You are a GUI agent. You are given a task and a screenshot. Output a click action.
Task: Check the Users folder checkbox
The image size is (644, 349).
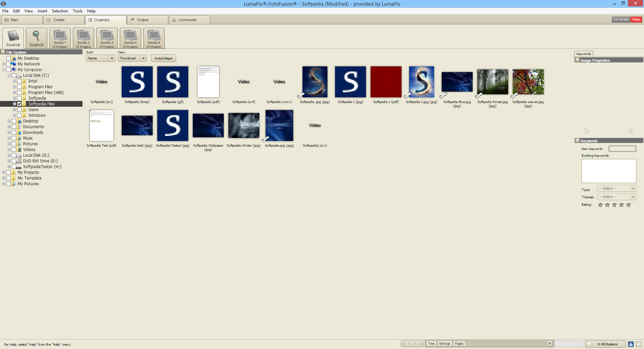[19, 110]
